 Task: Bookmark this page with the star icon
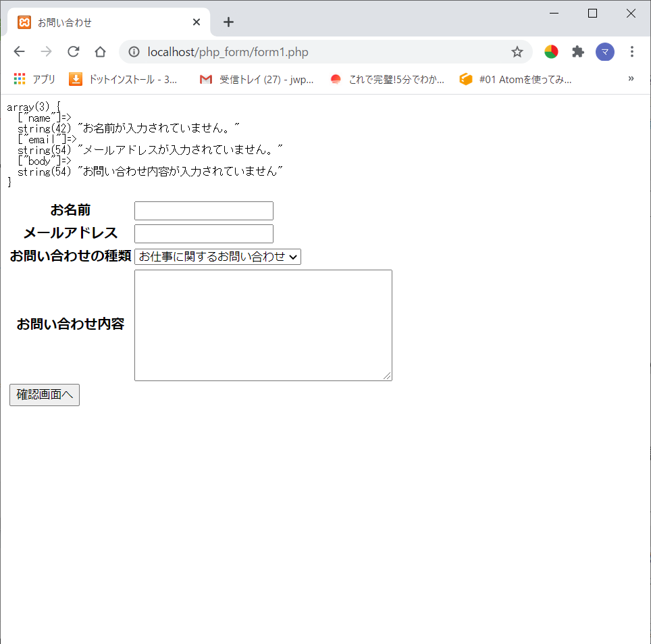(517, 52)
